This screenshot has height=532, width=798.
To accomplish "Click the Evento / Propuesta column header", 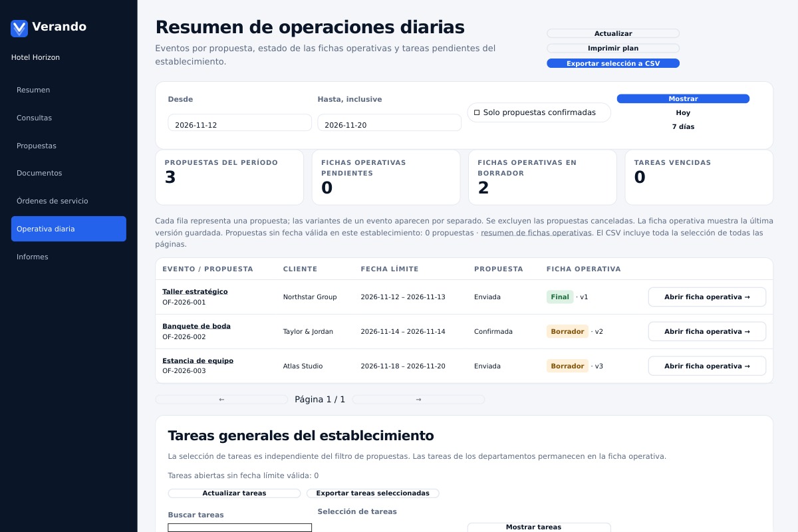I will coord(207,269).
